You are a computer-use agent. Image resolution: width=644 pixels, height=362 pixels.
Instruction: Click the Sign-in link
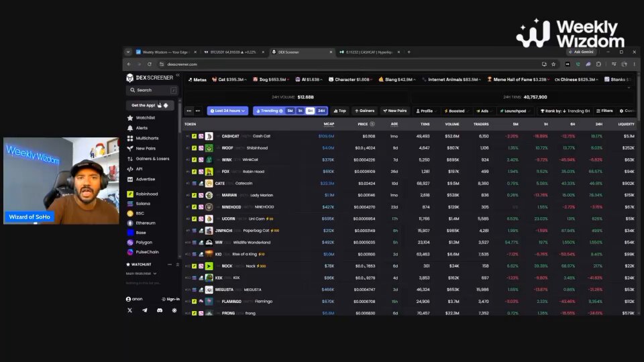tap(171, 299)
